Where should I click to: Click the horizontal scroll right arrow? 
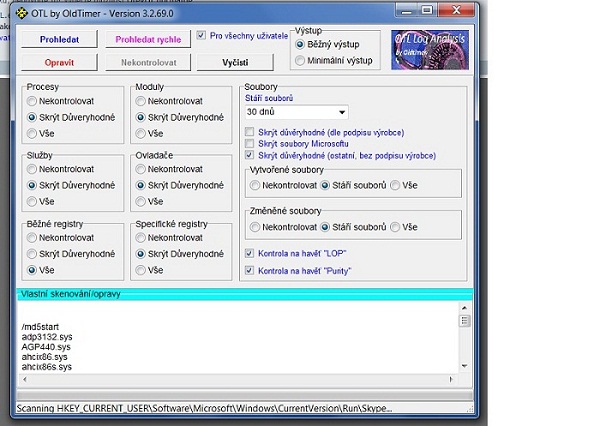[x=451, y=379]
